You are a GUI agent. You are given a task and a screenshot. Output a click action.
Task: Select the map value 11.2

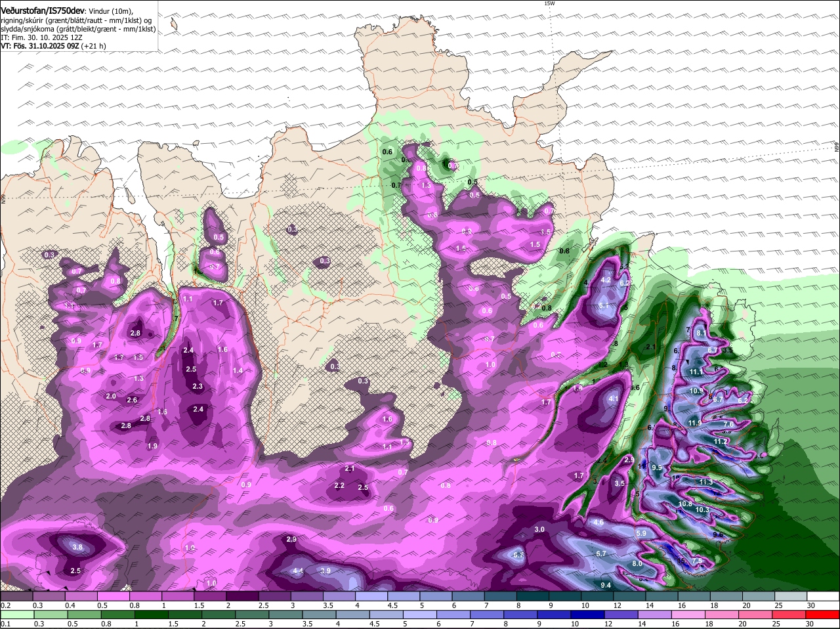click(x=721, y=442)
